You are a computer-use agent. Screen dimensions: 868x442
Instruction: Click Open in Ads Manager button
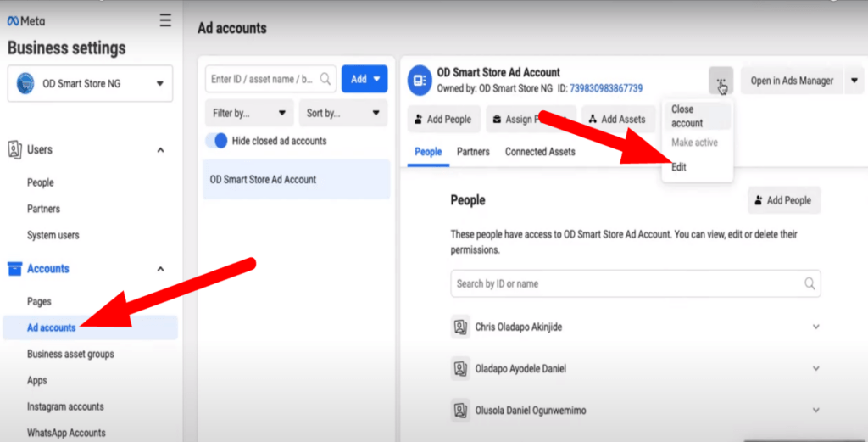792,81
